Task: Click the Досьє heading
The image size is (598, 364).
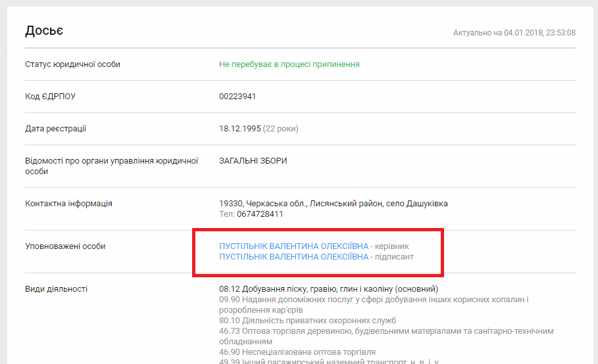Action: pos(44,31)
